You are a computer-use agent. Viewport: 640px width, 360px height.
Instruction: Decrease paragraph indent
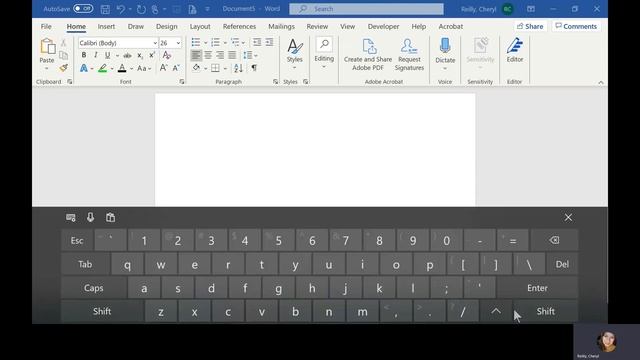click(257, 42)
